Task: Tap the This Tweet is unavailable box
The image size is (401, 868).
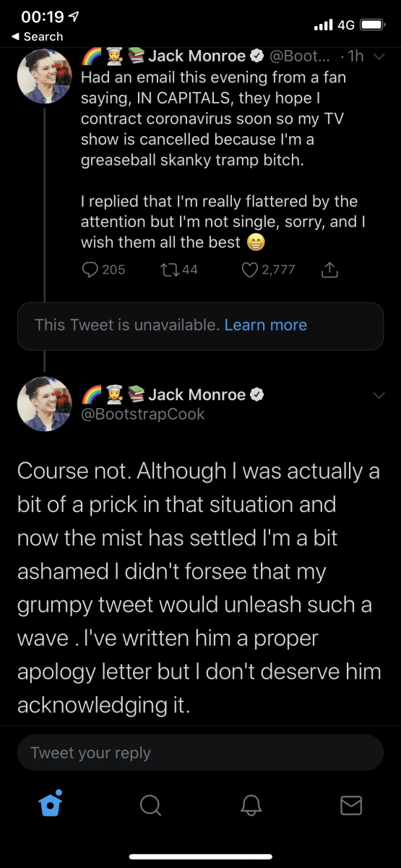Action: point(200,325)
